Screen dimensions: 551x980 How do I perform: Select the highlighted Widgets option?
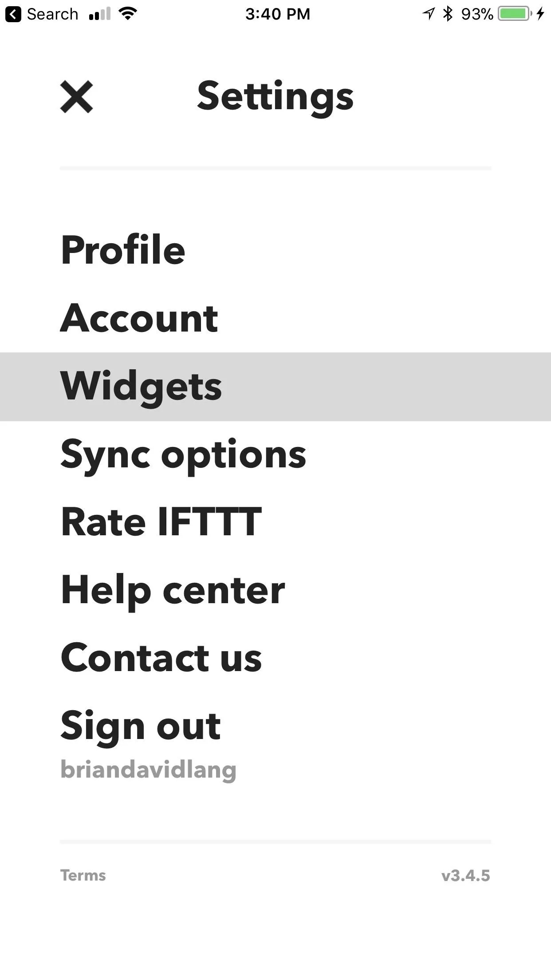(x=275, y=387)
